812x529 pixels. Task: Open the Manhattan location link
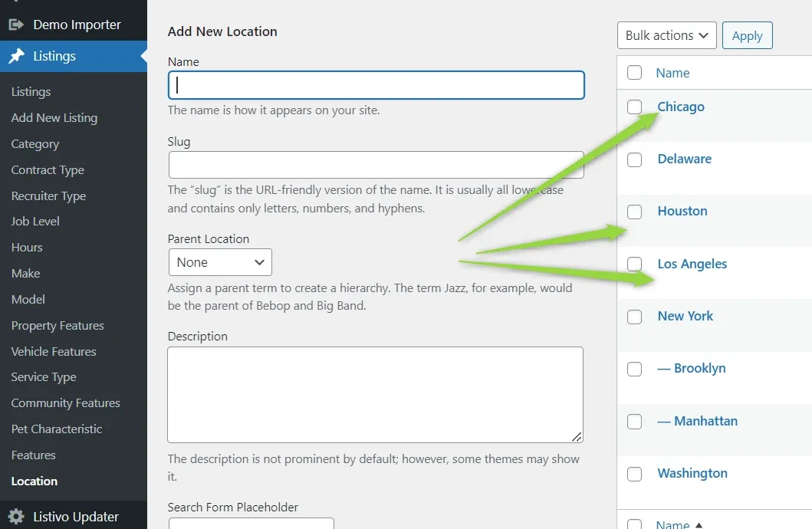[698, 422]
